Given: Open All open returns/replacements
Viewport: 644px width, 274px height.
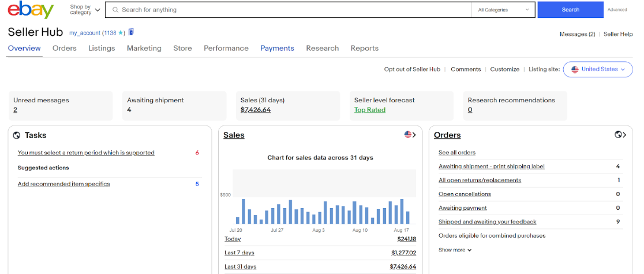Looking at the screenshot, I should tap(480, 180).
